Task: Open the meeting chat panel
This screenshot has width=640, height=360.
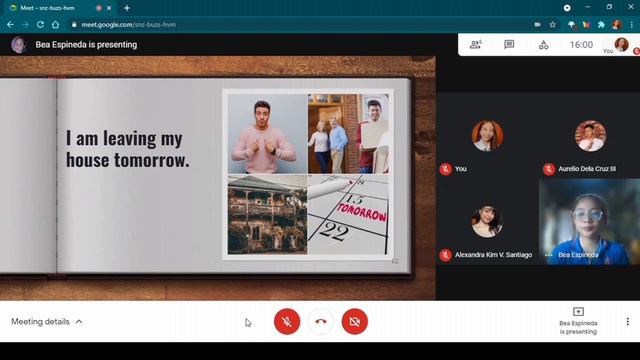Action: (509, 44)
